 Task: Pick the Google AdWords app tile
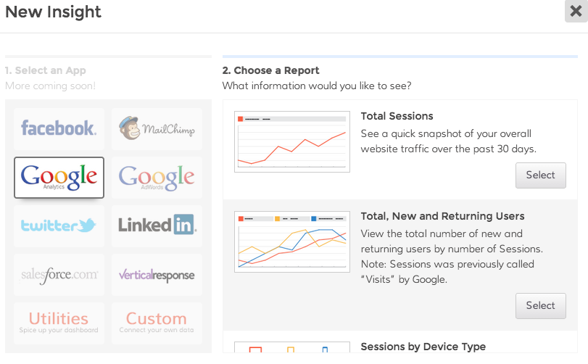click(157, 177)
